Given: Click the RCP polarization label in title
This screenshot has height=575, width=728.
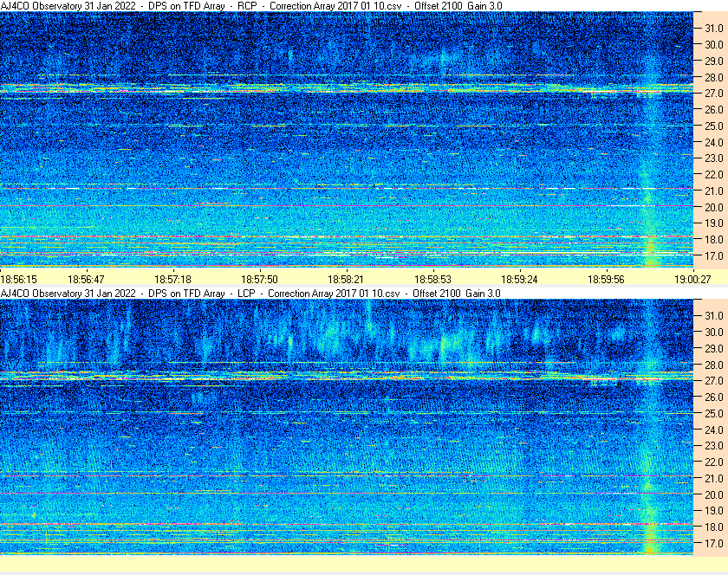Looking at the screenshot, I should (247, 6).
